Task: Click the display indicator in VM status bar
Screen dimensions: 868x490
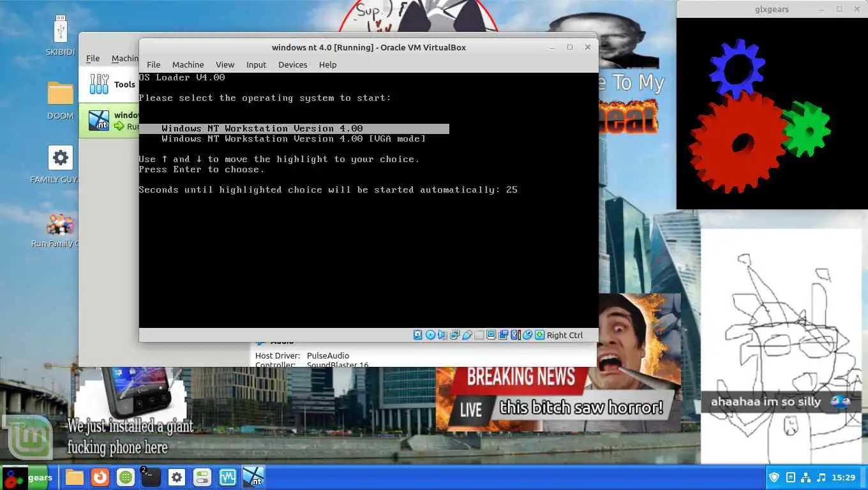Action: pos(491,335)
